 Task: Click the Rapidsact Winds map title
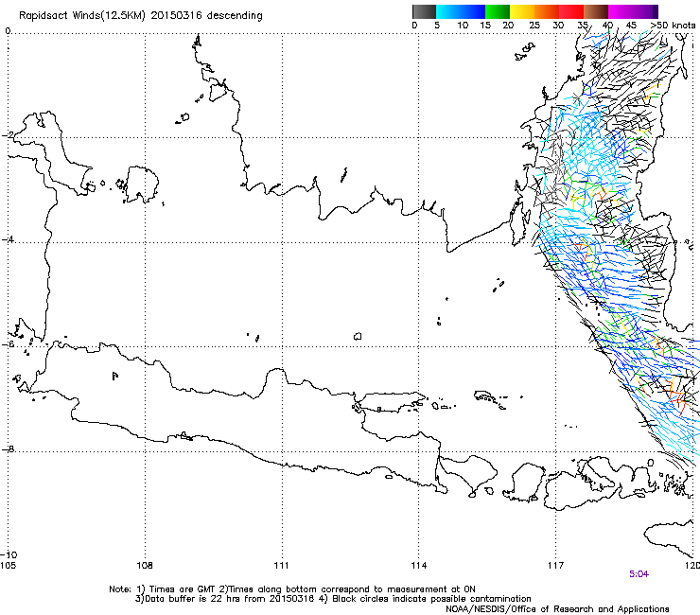click(141, 15)
